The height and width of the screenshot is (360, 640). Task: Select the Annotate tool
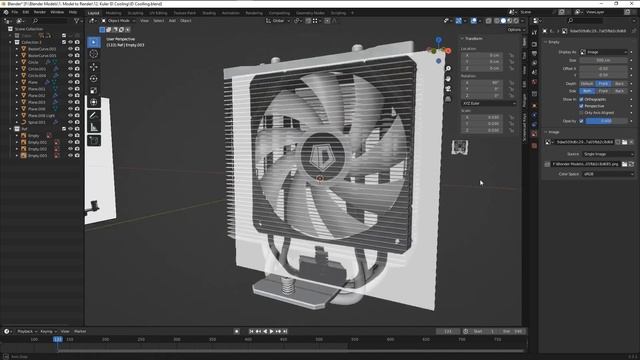click(94, 115)
